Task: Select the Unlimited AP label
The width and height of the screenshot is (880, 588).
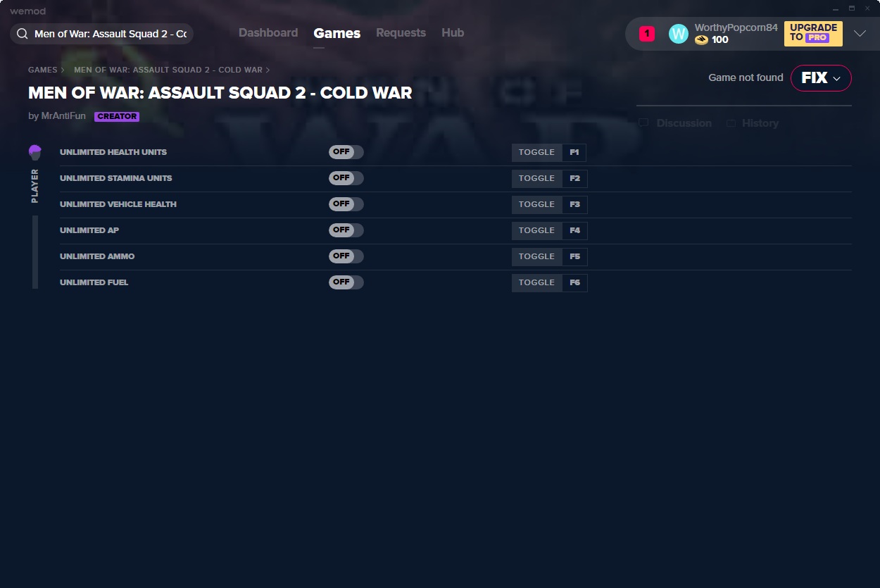Action: click(x=89, y=230)
